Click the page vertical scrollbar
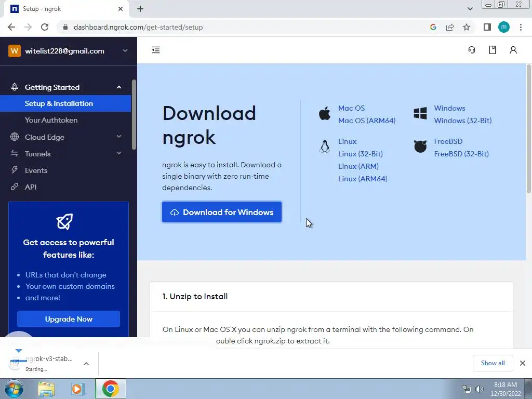The height and width of the screenshot is (399, 532). coord(529,129)
